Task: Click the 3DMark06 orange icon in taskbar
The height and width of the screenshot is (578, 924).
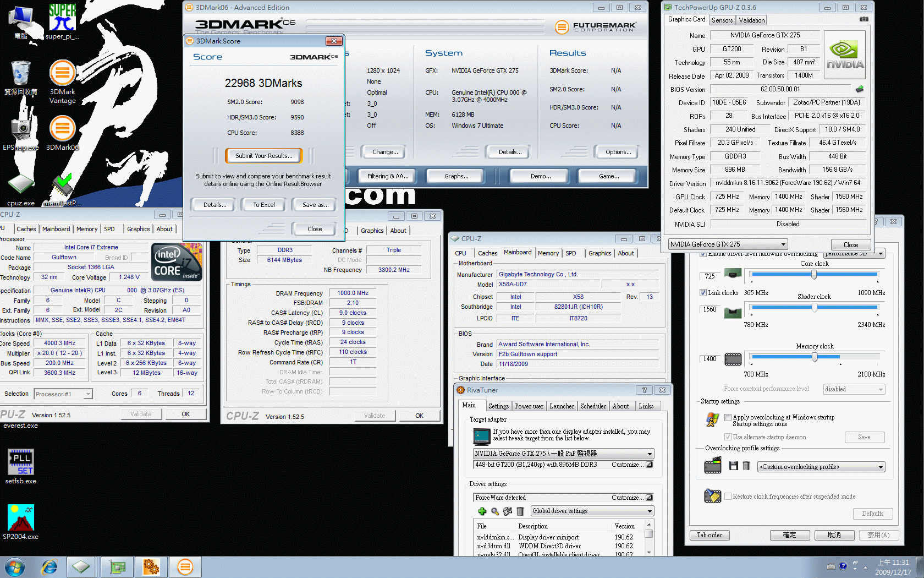Action: click(x=185, y=566)
